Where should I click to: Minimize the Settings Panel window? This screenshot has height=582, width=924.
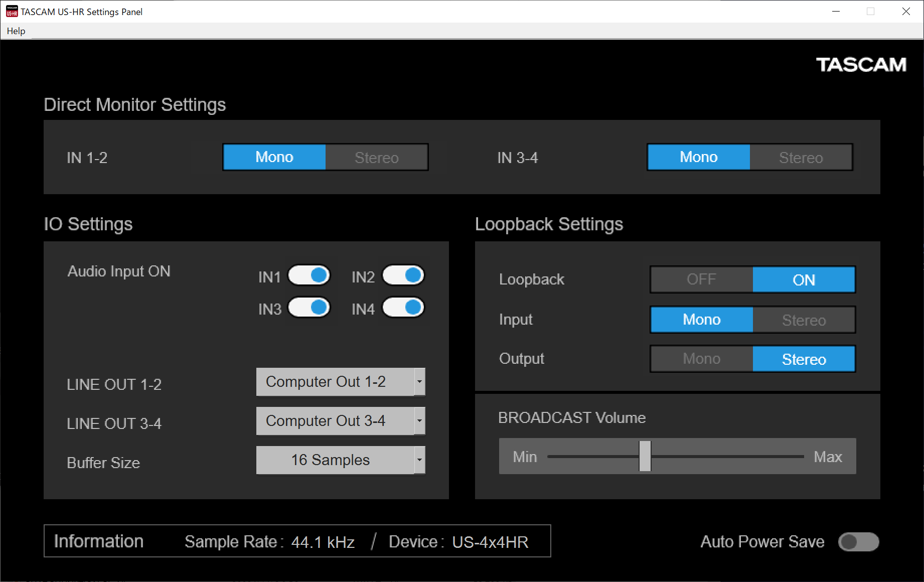(x=836, y=12)
